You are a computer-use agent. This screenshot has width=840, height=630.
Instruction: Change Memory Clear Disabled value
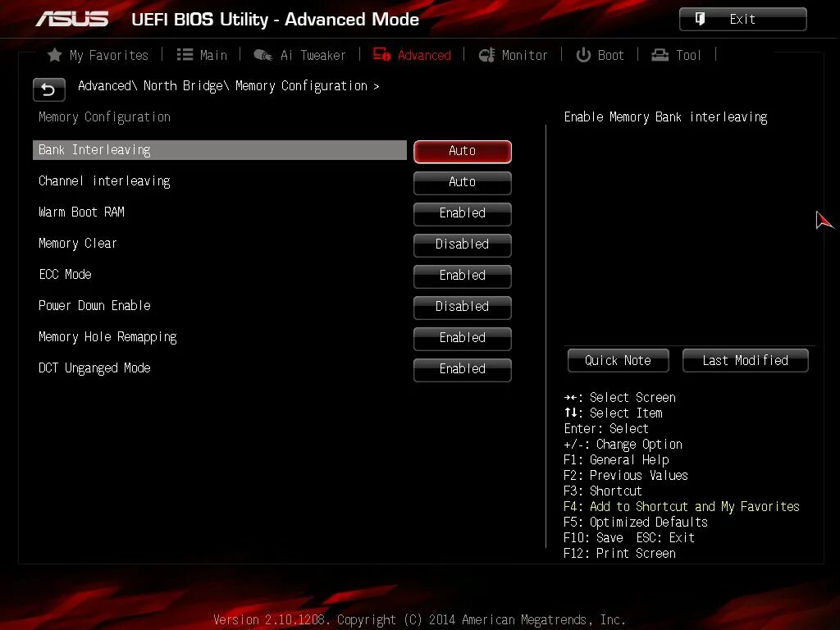[463, 244]
